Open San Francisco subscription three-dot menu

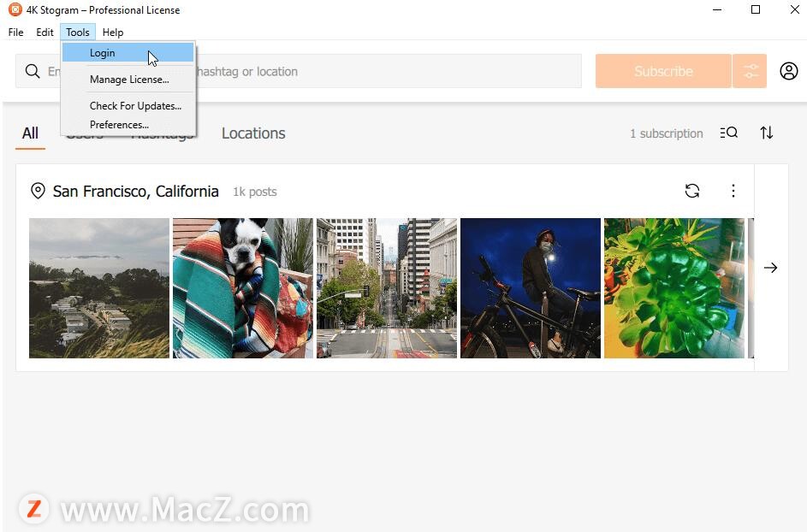click(733, 191)
